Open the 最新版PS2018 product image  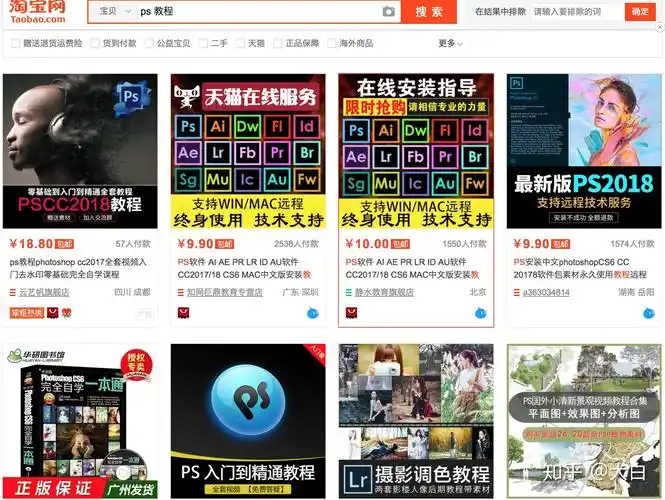[584, 151]
